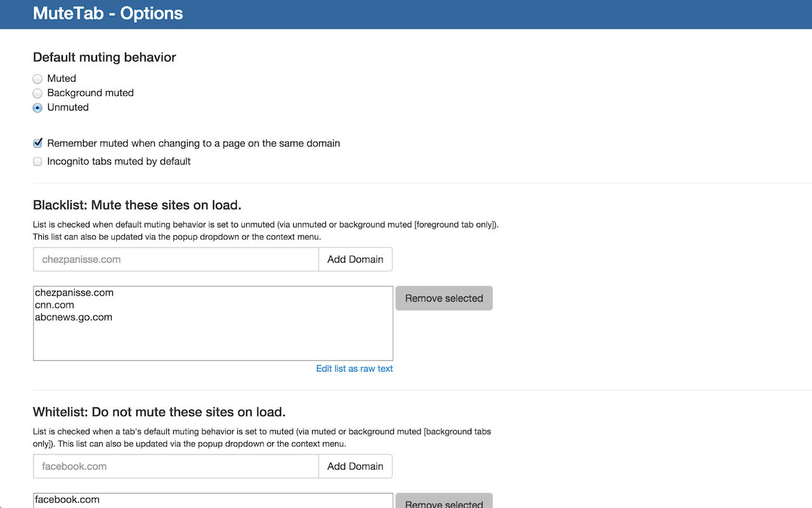Click Remove selected beside the blacklist

point(443,298)
